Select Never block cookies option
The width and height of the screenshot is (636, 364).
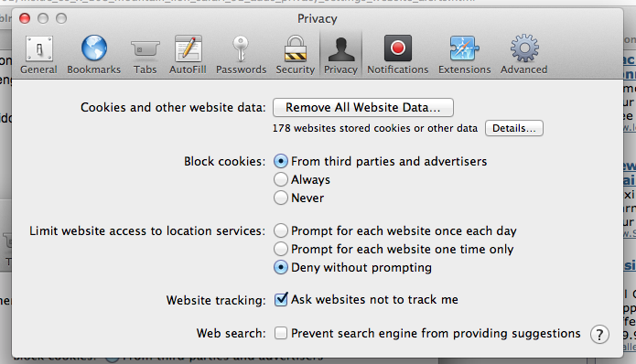coord(281,198)
